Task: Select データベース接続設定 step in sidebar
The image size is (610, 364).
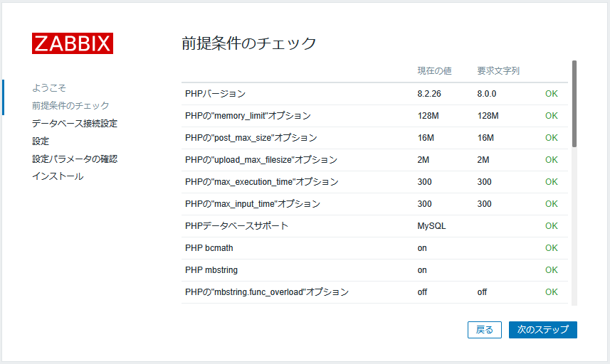Action: [75, 124]
